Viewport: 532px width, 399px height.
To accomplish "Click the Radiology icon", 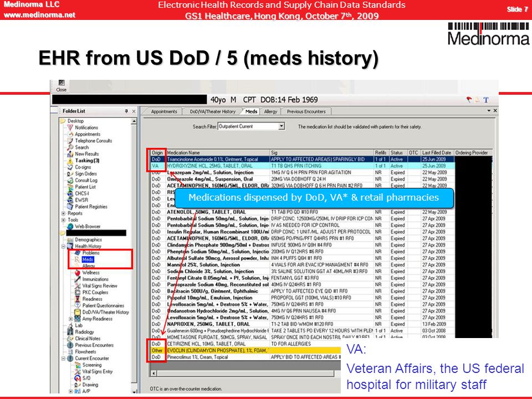I will click(70, 332).
